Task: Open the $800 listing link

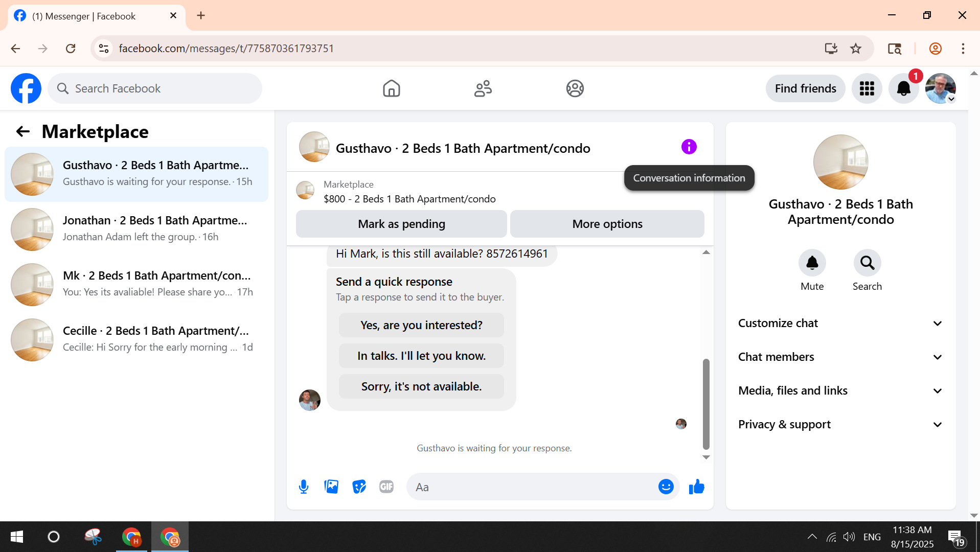Action: point(409,199)
